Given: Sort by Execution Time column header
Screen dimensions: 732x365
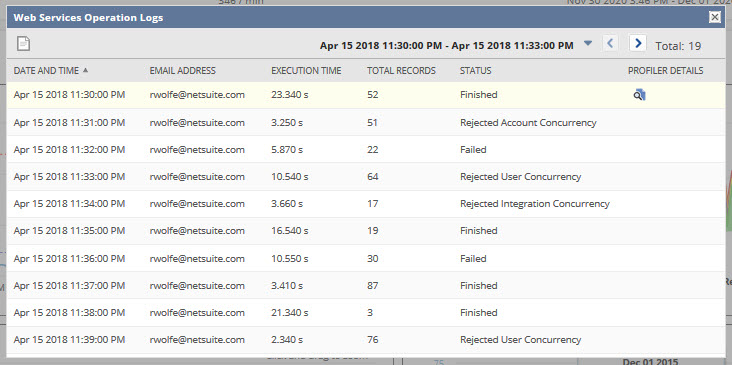Looking at the screenshot, I should (306, 71).
